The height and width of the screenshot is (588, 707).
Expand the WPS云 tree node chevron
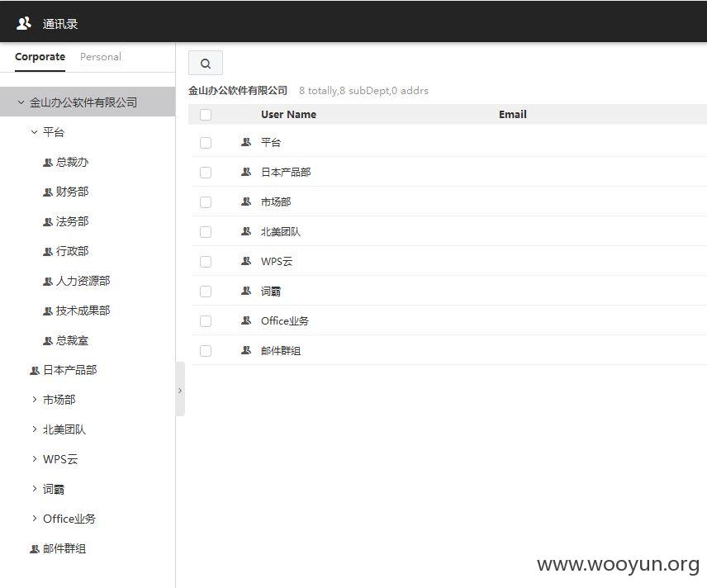(34, 459)
